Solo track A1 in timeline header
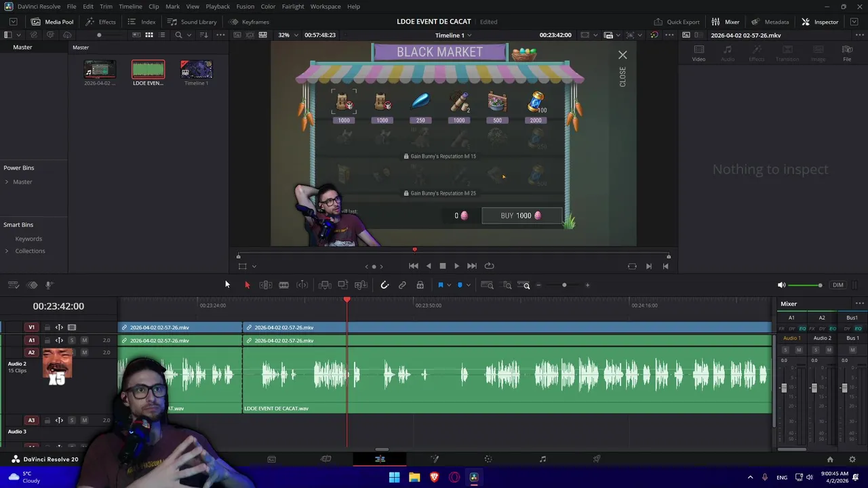 pos(72,340)
